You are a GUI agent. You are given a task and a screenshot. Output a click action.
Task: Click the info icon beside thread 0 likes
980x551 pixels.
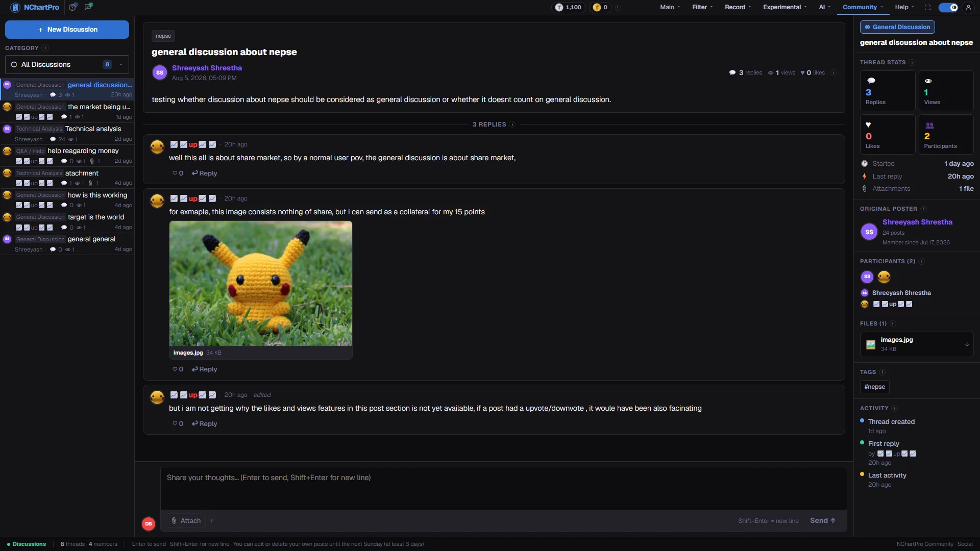coord(833,72)
